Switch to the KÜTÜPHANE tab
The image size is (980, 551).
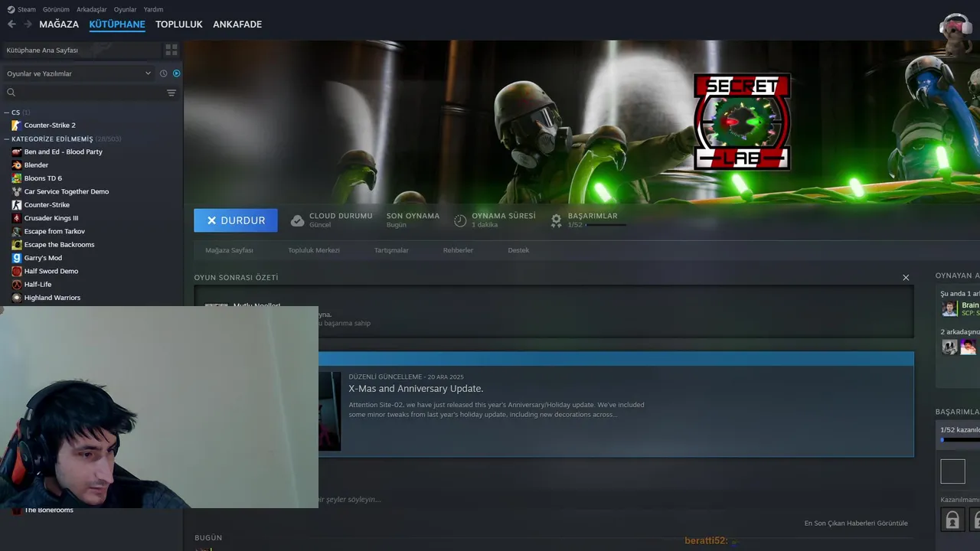tap(117, 24)
